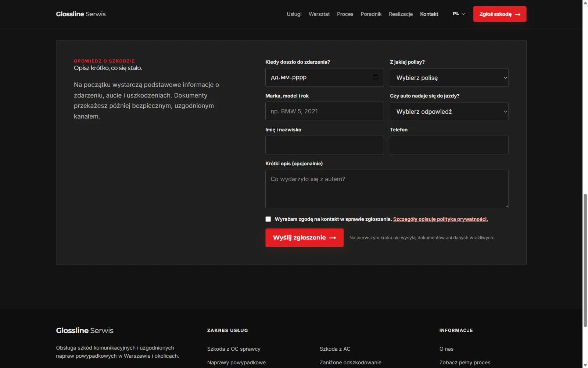Open the Poradnik nav item
Viewport: 588px width, 368px height.
(x=371, y=14)
